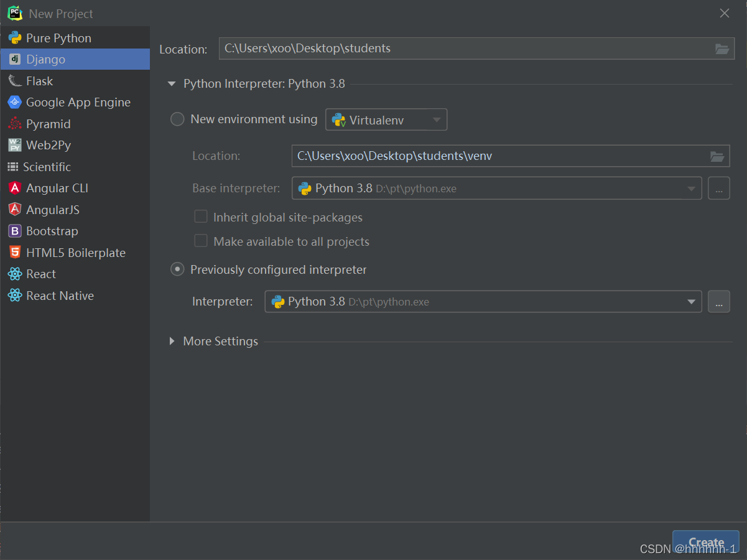Click the React atom icon
Image resolution: width=747 pixels, height=560 pixels.
tap(15, 274)
